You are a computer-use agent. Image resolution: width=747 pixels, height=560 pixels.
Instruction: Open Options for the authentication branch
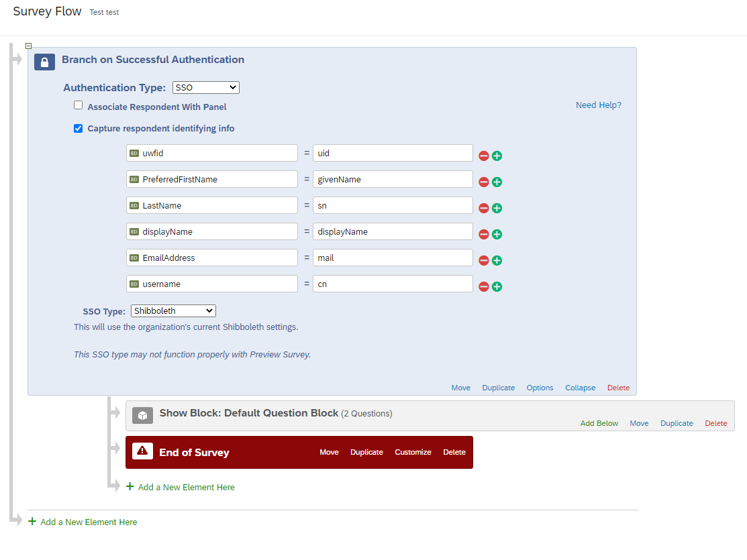[x=540, y=388]
